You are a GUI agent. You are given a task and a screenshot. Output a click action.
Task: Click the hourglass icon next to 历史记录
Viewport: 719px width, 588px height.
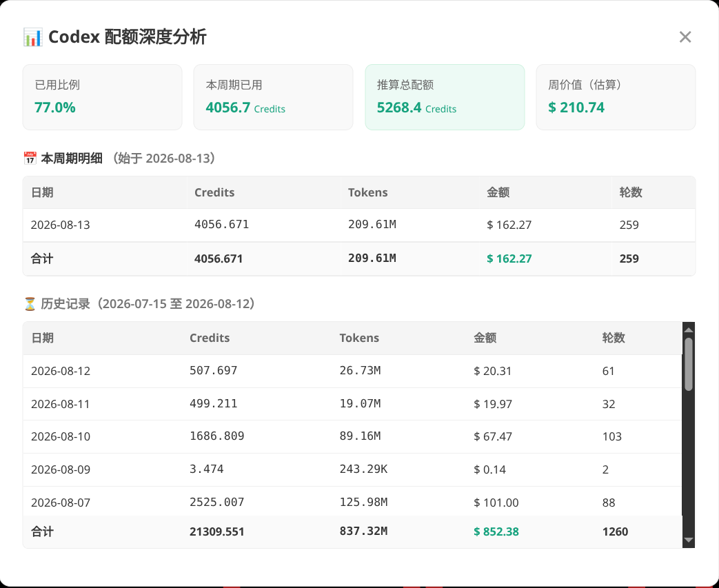(x=30, y=304)
